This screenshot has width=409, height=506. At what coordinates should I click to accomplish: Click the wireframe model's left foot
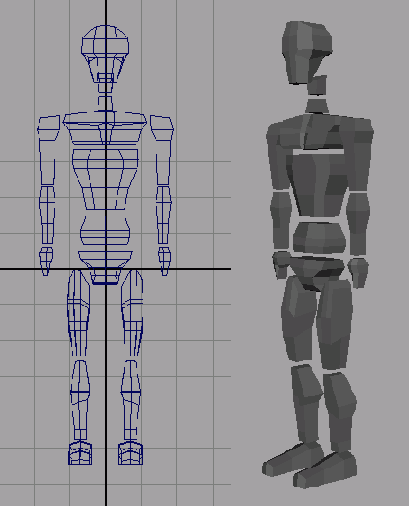coord(80,453)
